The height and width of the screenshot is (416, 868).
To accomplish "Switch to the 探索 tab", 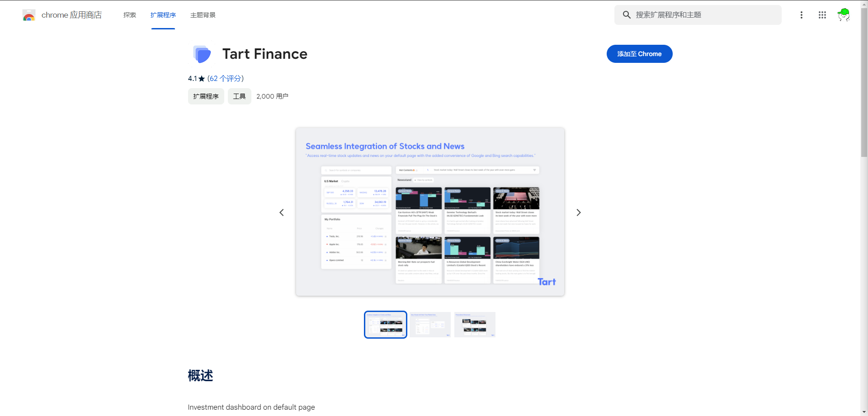I will pyautogui.click(x=130, y=15).
